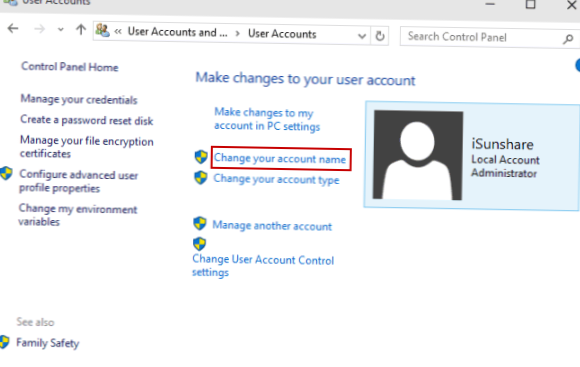The height and width of the screenshot is (367, 580).
Task: Click the search magnifier icon
Action: coord(568,38)
